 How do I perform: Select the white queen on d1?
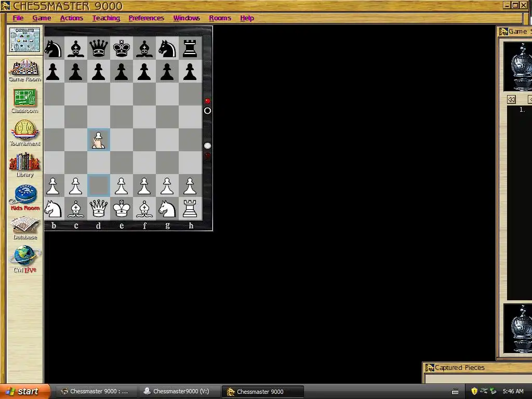pos(98,208)
